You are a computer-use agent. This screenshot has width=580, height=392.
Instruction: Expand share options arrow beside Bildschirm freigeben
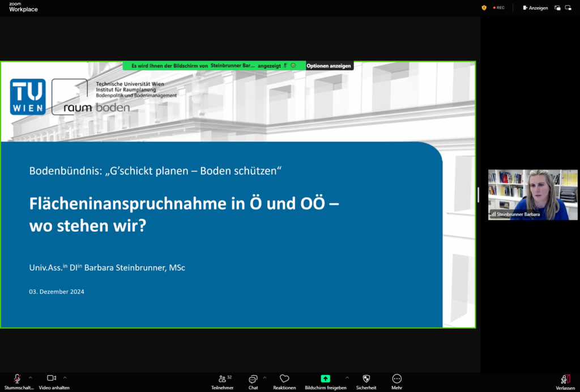tap(347, 377)
